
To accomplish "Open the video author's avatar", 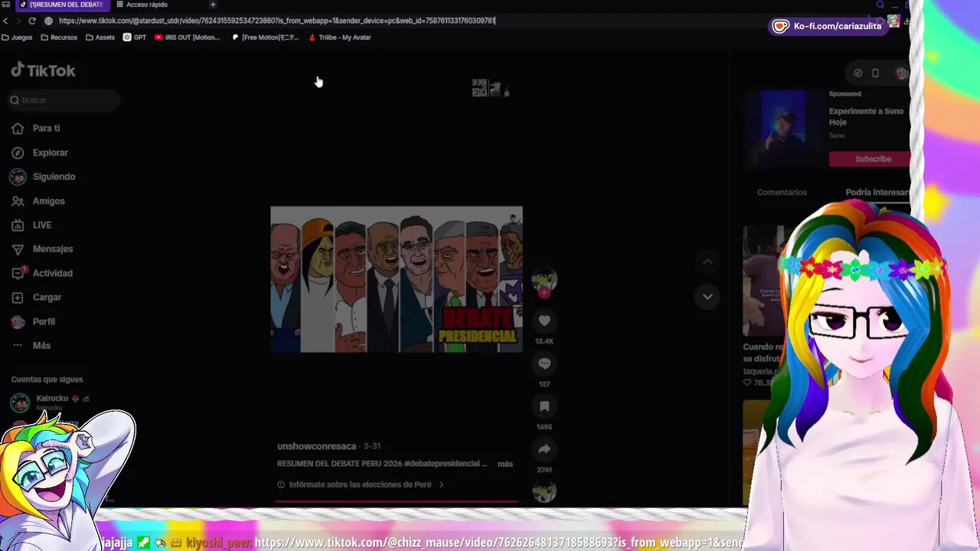I will pyautogui.click(x=544, y=279).
